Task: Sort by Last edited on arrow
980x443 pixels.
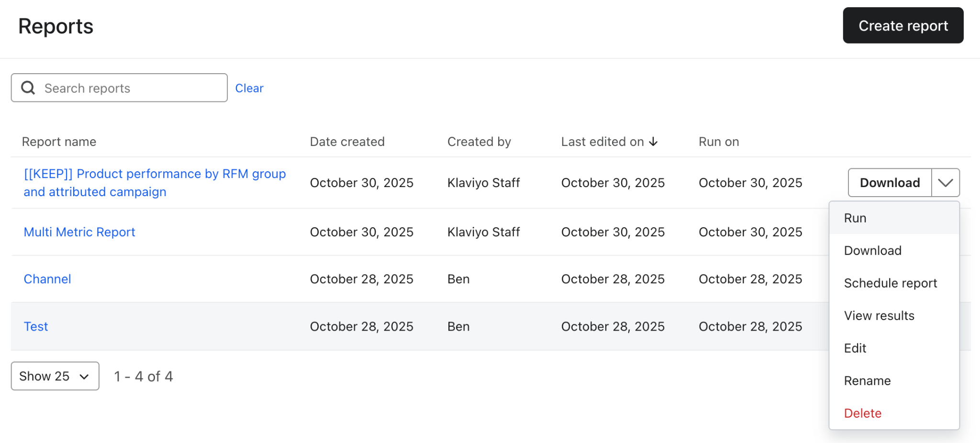Action: (x=653, y=142)
